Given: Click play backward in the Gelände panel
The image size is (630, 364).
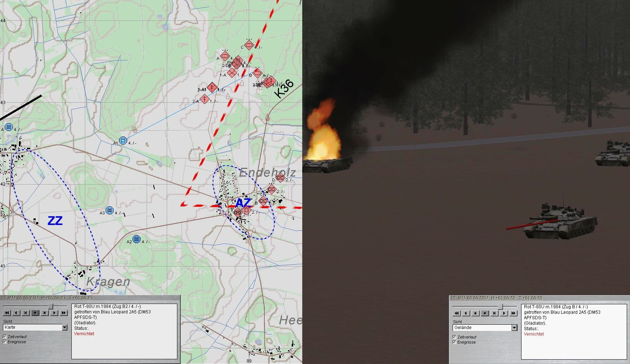Looking at the screenshot, I should point(466,313).
